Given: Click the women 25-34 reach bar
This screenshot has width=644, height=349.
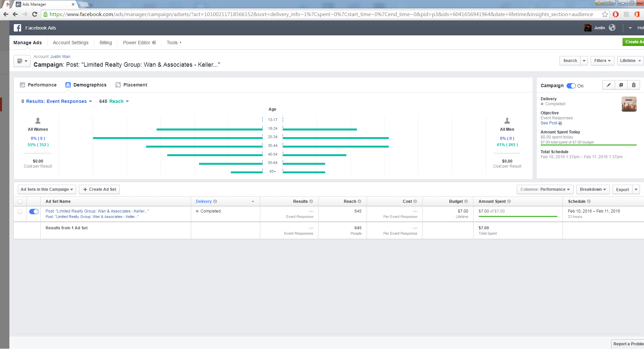Looking at the screenshot, I should pyautogui.click(x=177, y=138).
